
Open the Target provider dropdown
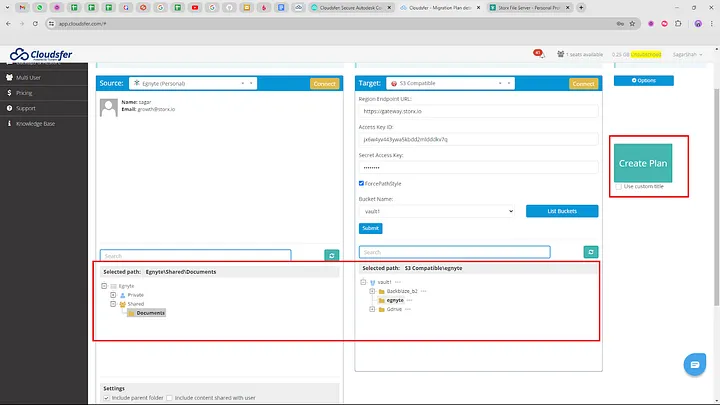[x=450, y=83]
